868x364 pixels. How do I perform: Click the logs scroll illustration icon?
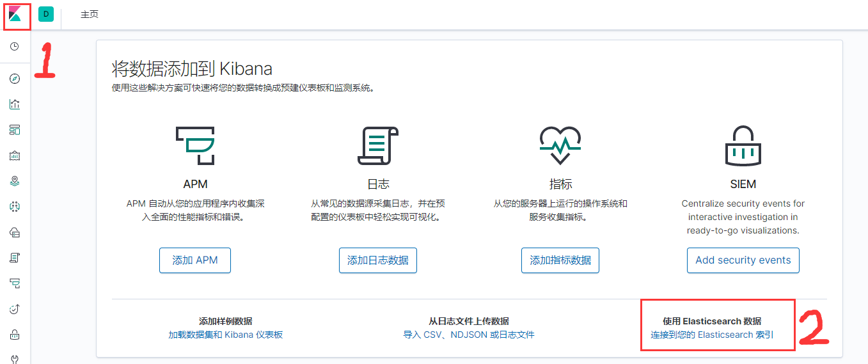(x=377, y=146)
